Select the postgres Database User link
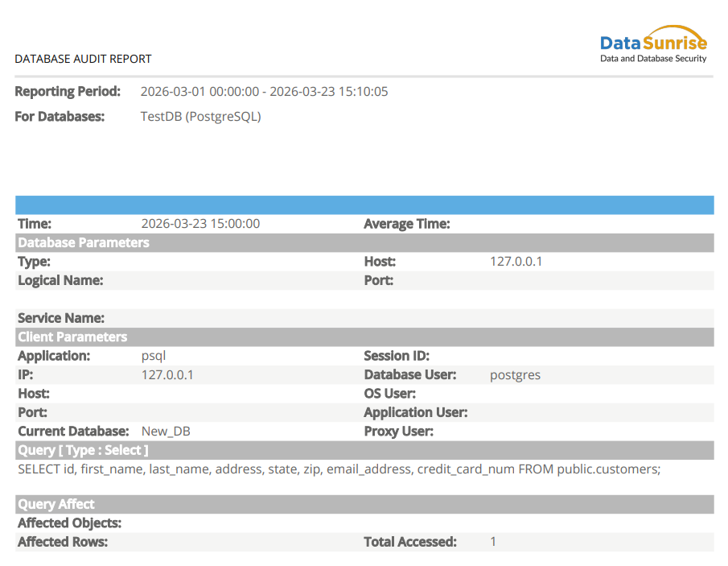Viewport: 728px width, 566px height. 515,374
